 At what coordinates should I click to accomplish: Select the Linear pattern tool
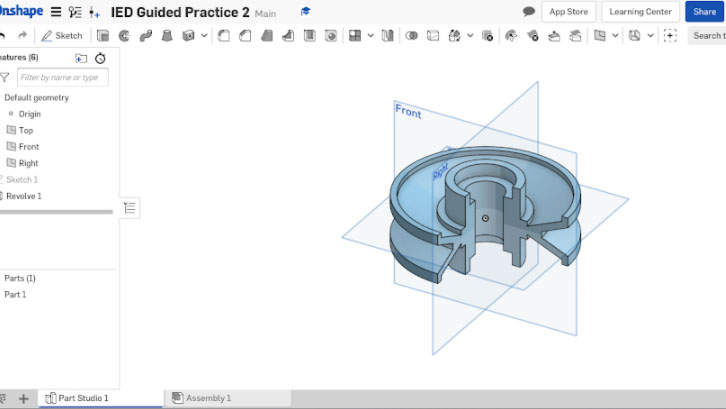355,36
